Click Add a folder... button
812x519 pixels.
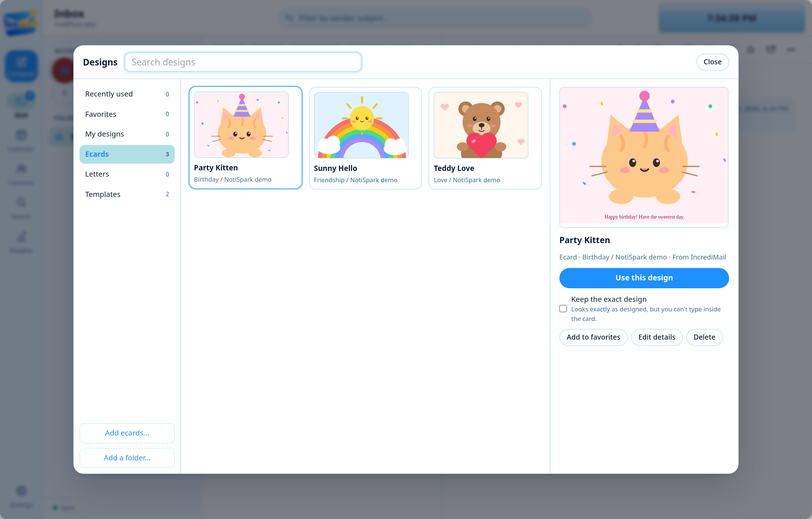[x=127, y=458]
